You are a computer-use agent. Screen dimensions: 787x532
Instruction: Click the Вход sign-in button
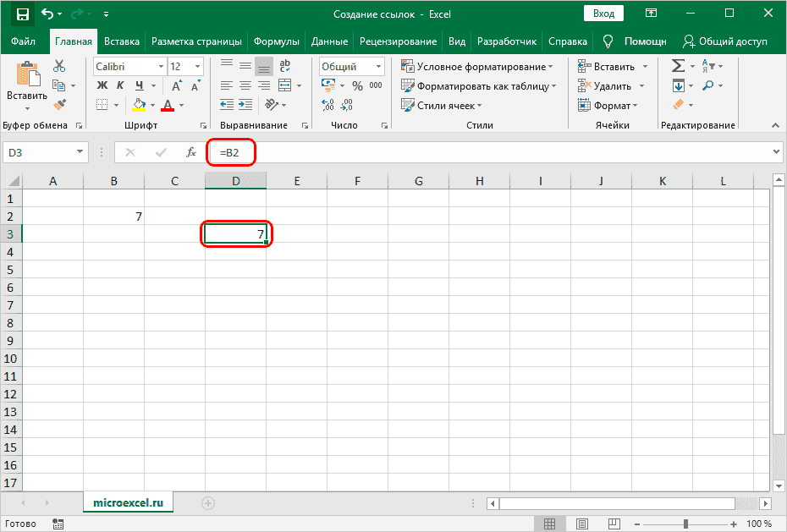click(603, 14)
